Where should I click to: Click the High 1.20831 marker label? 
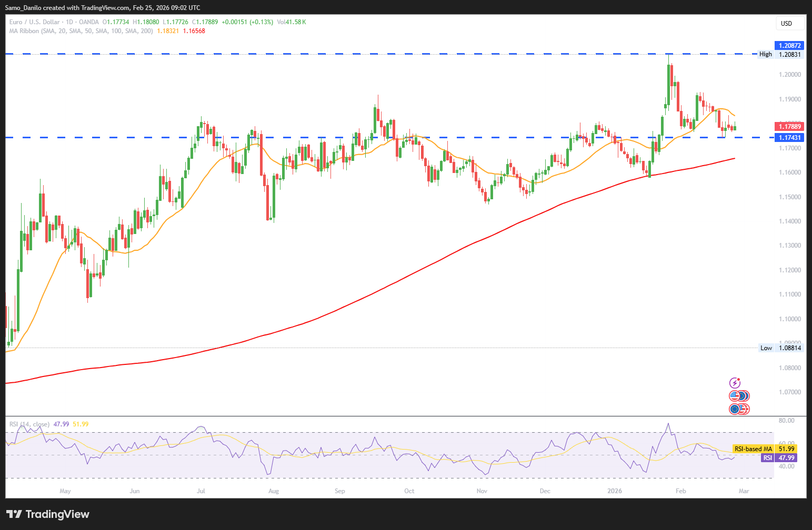click(x=781, y=54)
